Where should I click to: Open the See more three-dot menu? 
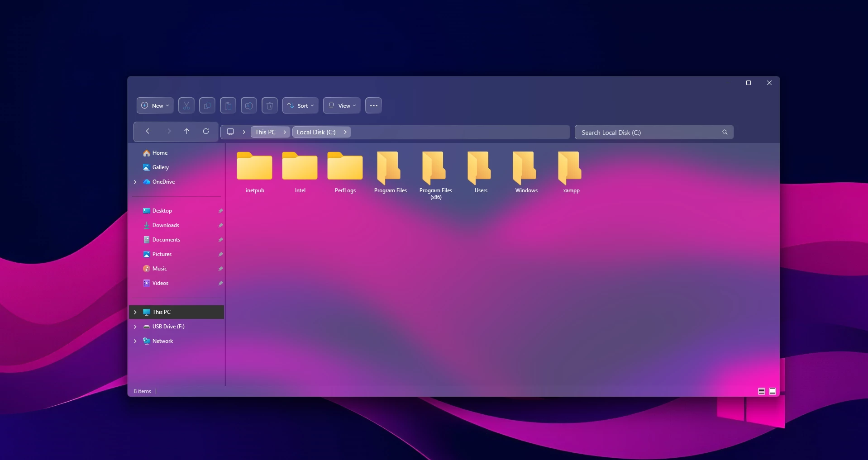373,105
